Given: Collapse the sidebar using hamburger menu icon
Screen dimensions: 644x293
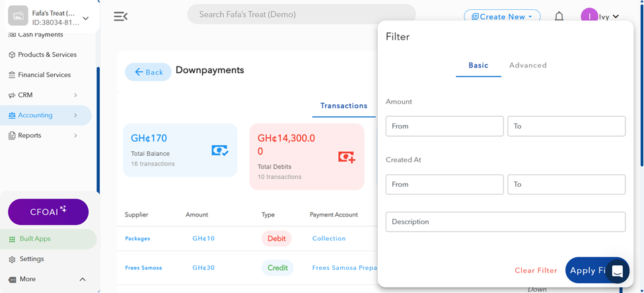Looking at the screenshot, I should 121,16.
